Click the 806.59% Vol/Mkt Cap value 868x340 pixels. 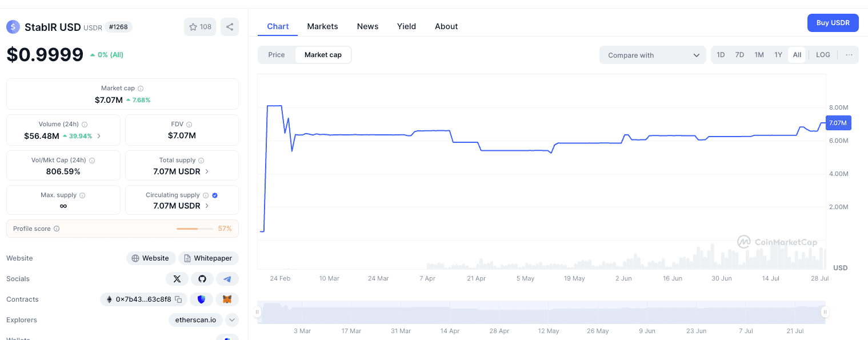pyautogui.click(x=63, y=171)
